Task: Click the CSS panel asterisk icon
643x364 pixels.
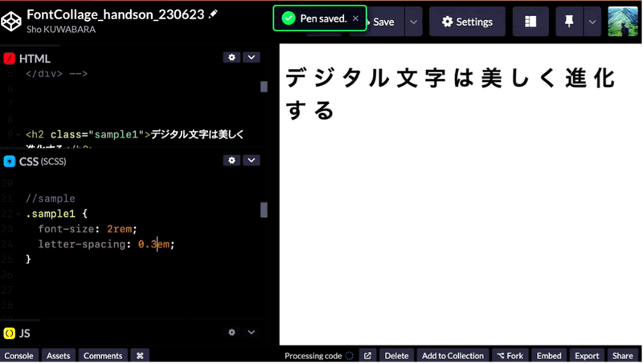Action: 9,162
